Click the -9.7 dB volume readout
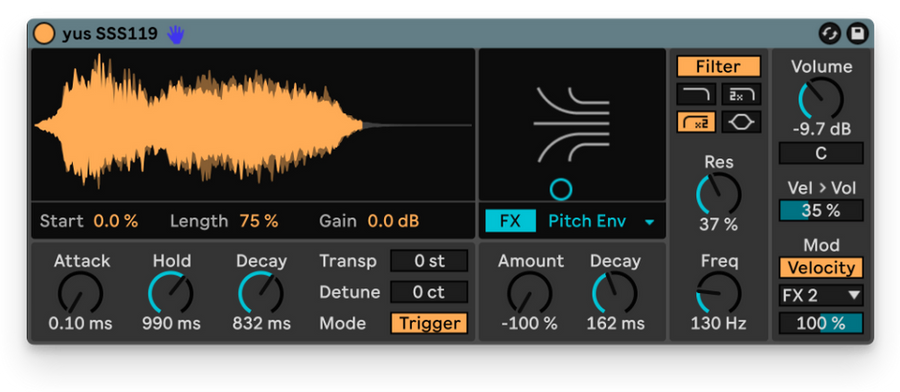Screen dimensions: 900x392 [821, 129]
